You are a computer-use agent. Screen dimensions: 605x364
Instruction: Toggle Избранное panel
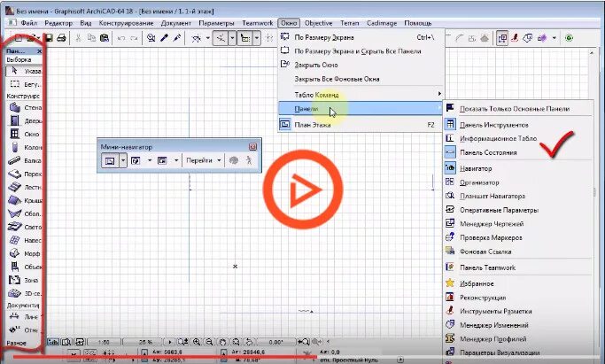tap(518, 283)
